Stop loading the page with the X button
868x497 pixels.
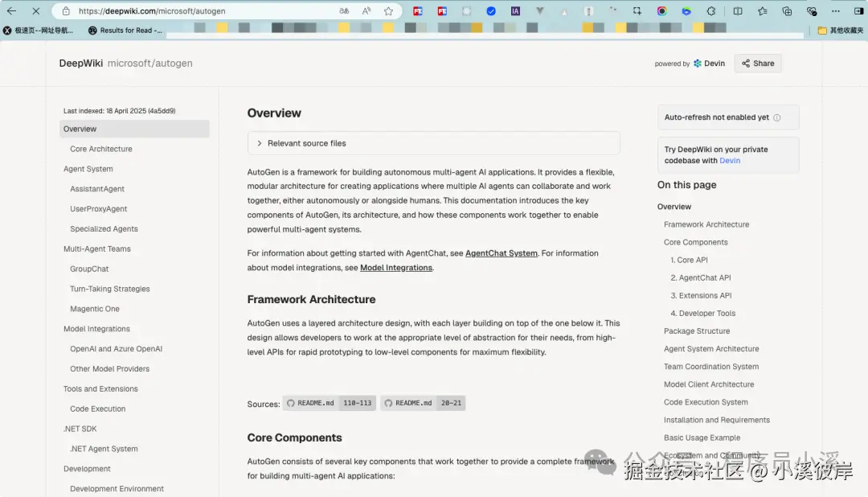[x=35, y=10]
